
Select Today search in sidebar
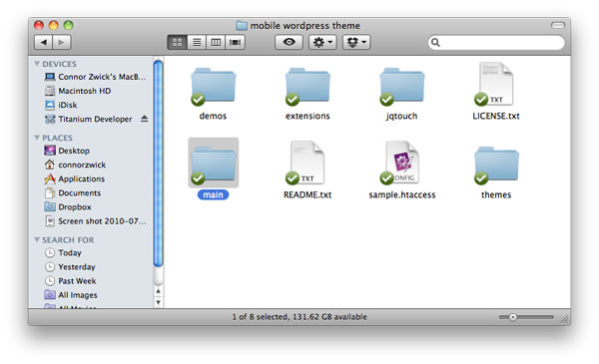64,253
